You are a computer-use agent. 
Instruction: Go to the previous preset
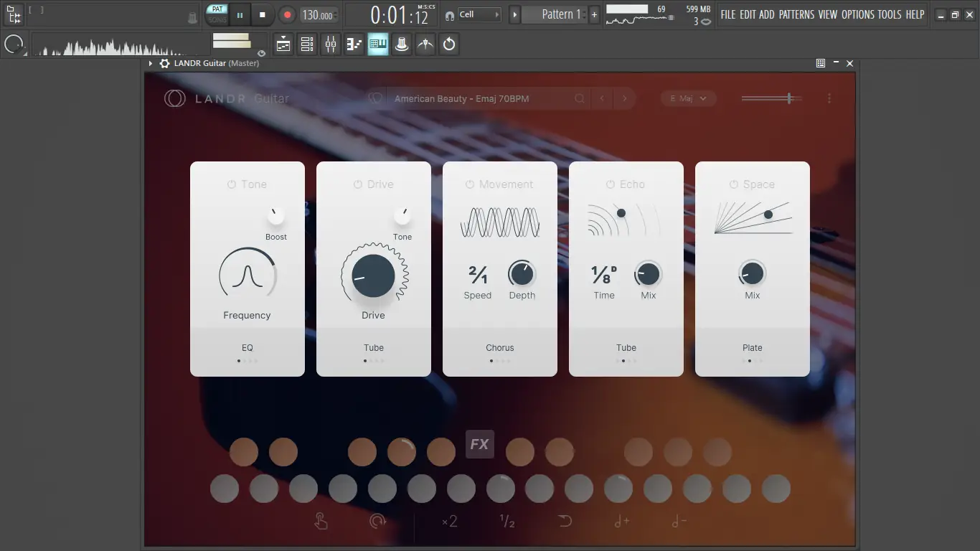pyautogui.click(x=602, y=98)
